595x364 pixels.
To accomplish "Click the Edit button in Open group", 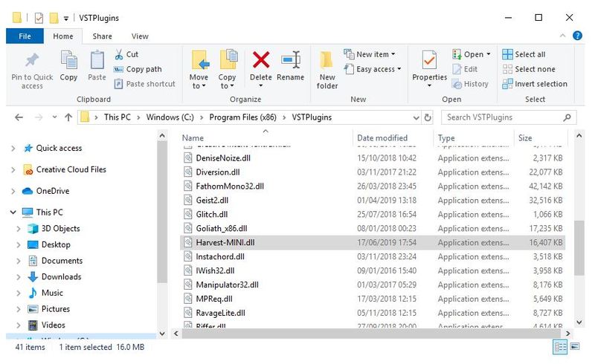I will [x=465, y=69].
